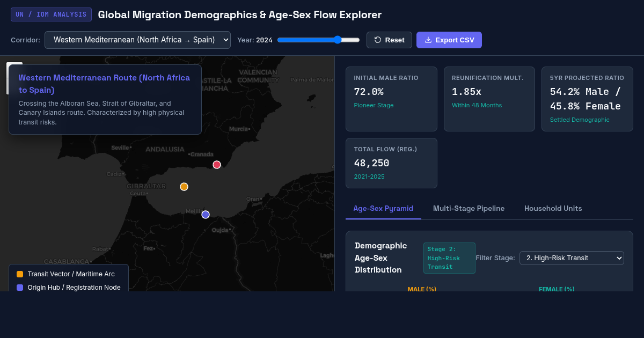Click the Palma de Mallorca label on map
The image size is (644, 338).
[312, 80]
